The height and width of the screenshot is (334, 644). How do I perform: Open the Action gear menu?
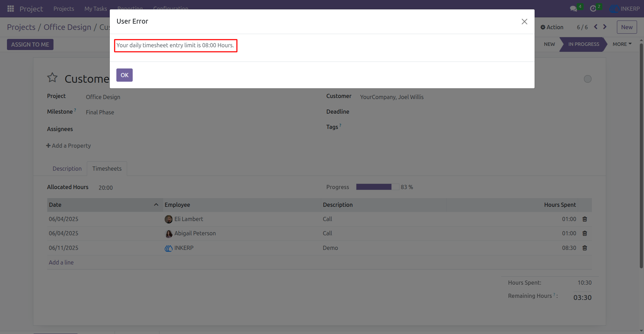(552, 27)
